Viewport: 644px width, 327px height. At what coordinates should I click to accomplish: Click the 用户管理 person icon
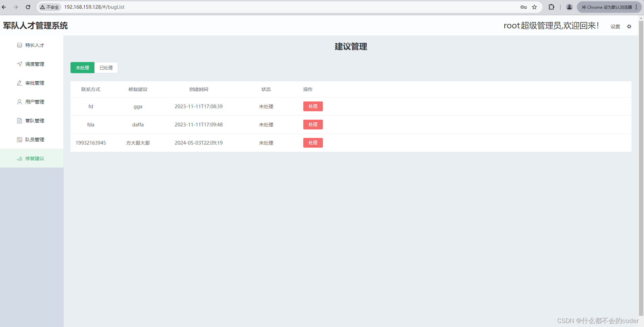pos(20,102)
